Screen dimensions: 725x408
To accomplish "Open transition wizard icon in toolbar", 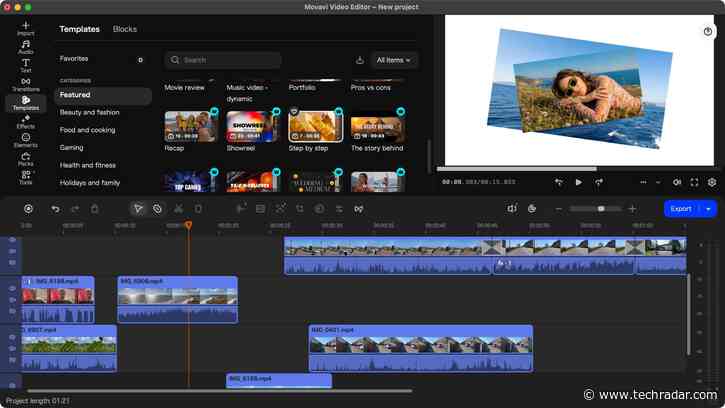I will tap(359, 209).
